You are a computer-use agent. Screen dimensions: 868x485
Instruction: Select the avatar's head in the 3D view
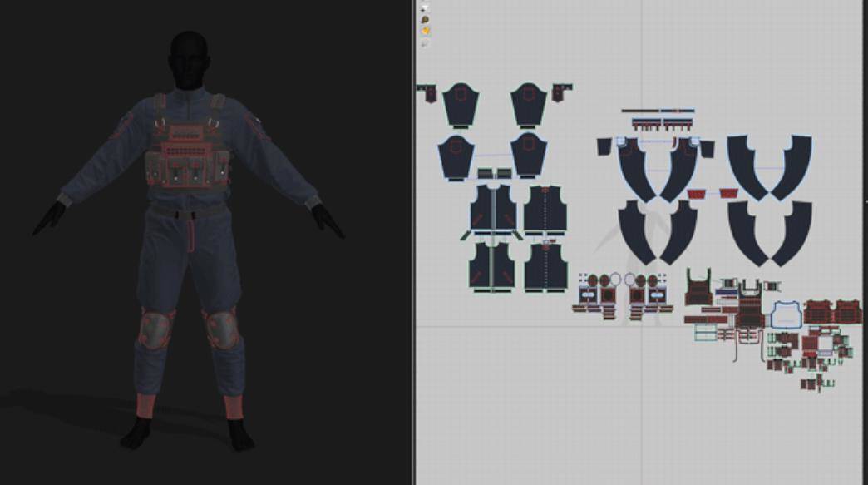pos(190,60)
